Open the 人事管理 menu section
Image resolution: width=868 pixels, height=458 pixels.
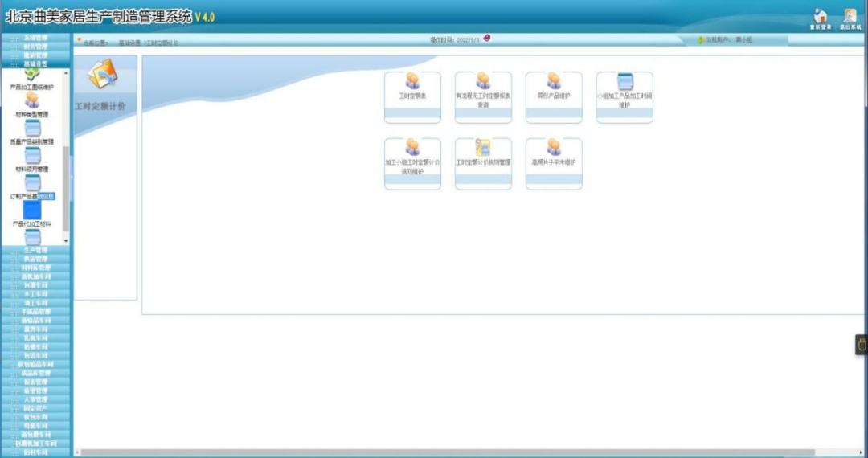point(35,399)
